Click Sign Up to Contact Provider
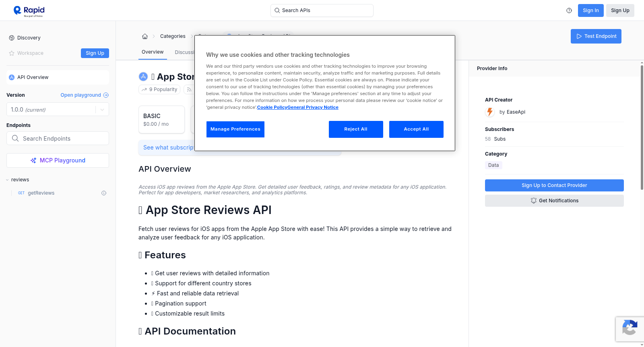 pos(554,185)
